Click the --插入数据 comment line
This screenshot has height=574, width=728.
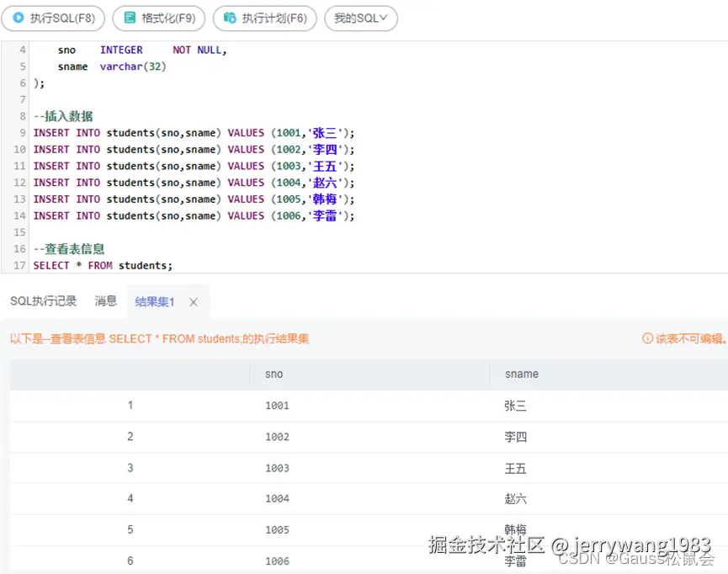click(x=63, y=116)
